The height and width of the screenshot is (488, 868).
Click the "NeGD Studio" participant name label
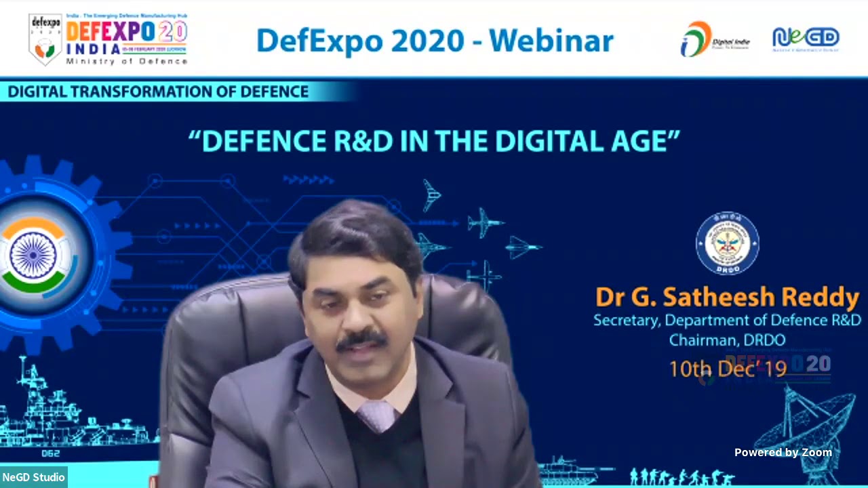33,477
